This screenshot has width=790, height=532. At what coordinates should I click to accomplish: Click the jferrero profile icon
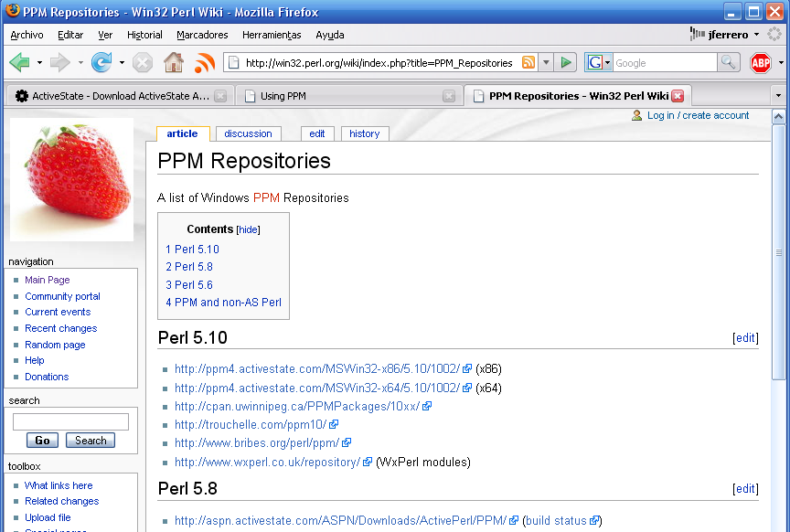point(697,34)
